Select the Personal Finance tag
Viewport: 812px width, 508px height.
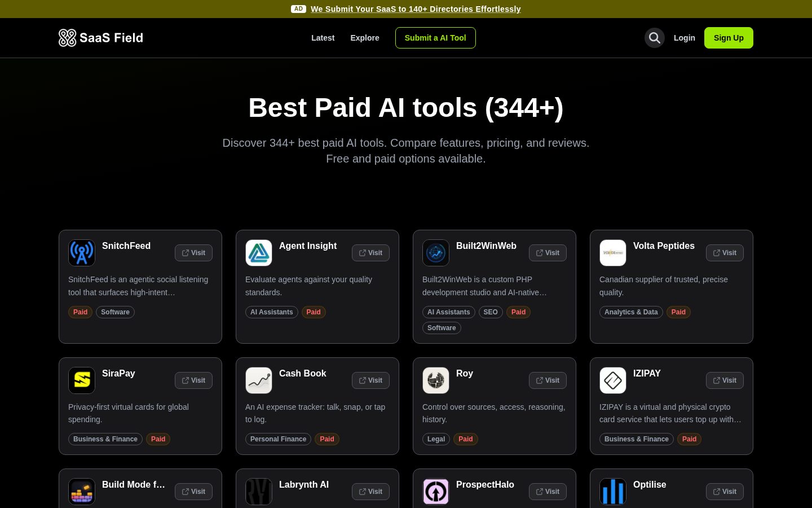pyautogui.click(x=278, y=439)
